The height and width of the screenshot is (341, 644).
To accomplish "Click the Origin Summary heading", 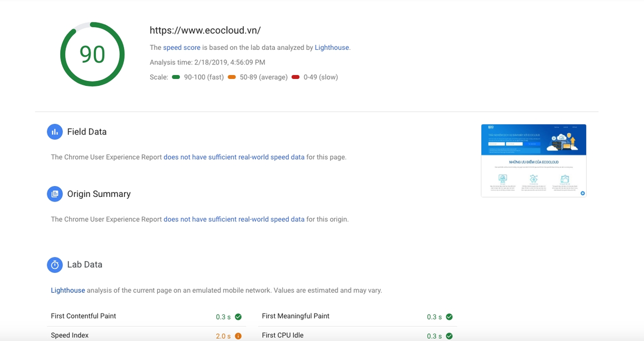I will coord(99,194).
